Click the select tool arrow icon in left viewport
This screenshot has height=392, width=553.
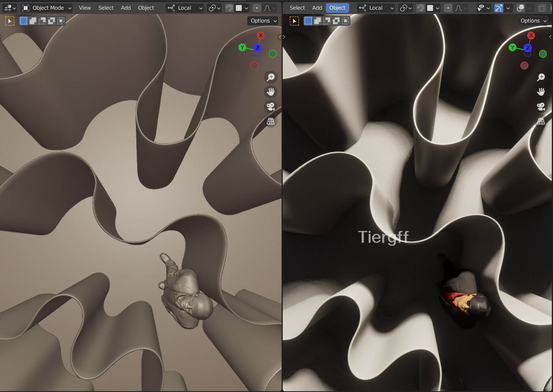coord(10,21)
